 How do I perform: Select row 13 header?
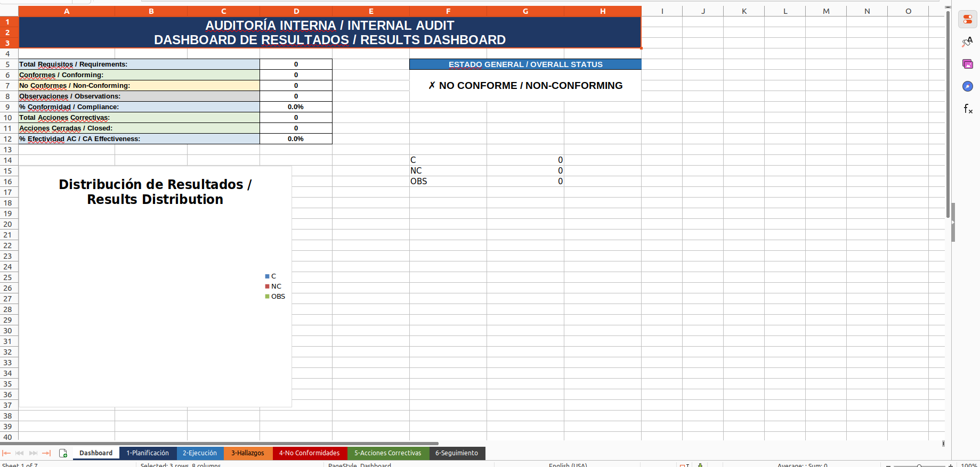[x=8, y=150]
